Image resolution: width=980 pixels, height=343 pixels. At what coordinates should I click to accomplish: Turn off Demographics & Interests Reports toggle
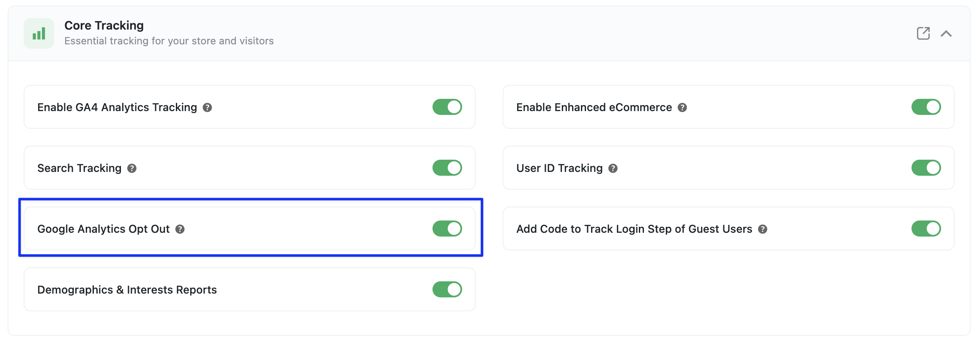coord(447,289)
